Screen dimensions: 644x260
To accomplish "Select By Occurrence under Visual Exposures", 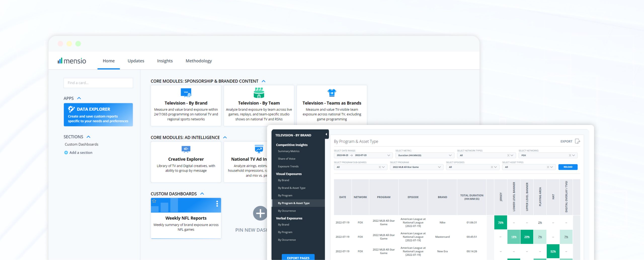I will (287, 211).
